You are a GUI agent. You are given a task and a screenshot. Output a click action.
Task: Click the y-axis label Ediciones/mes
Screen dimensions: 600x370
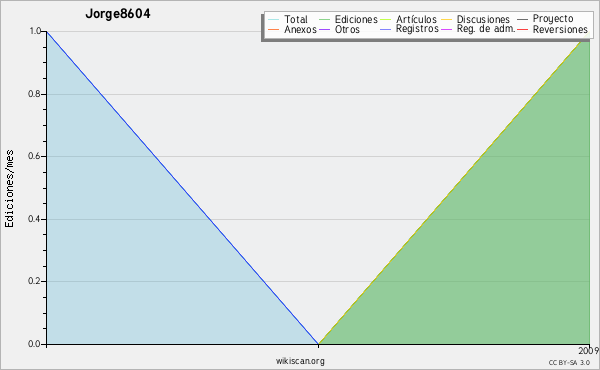coord(9,189)
